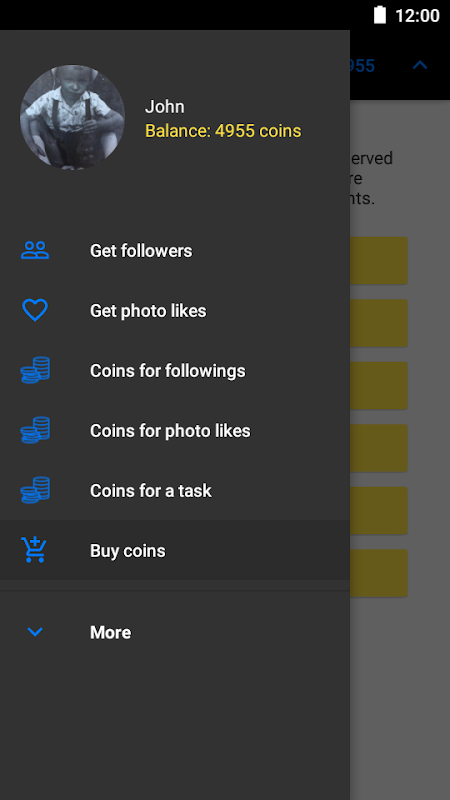Tap the Balance: 4955 coins text
The image size is (450, 800).
[x=223, y=131]
